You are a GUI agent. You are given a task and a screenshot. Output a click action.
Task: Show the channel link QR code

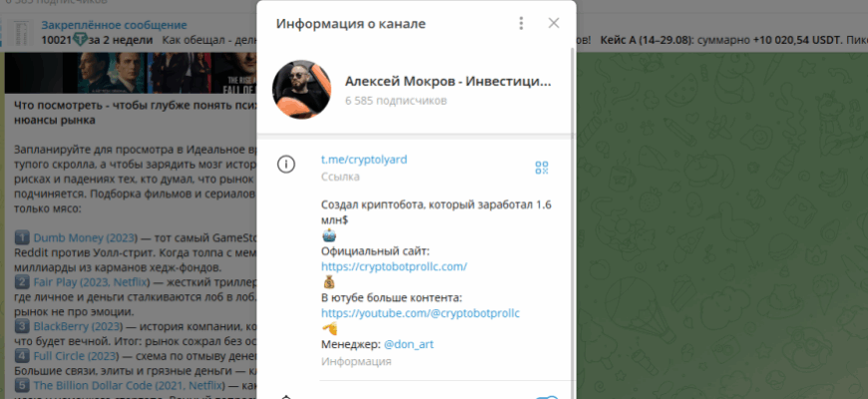point(542,168)
